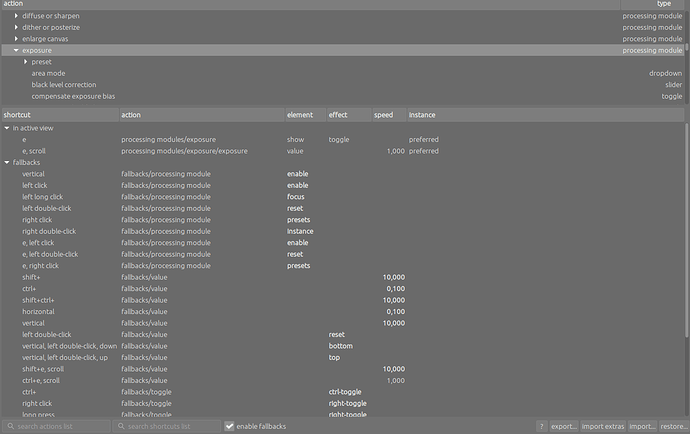Screen dimensions: 690x434
Task: Collapse the 'in active view' shortcut group
Action: click(7, 128)
